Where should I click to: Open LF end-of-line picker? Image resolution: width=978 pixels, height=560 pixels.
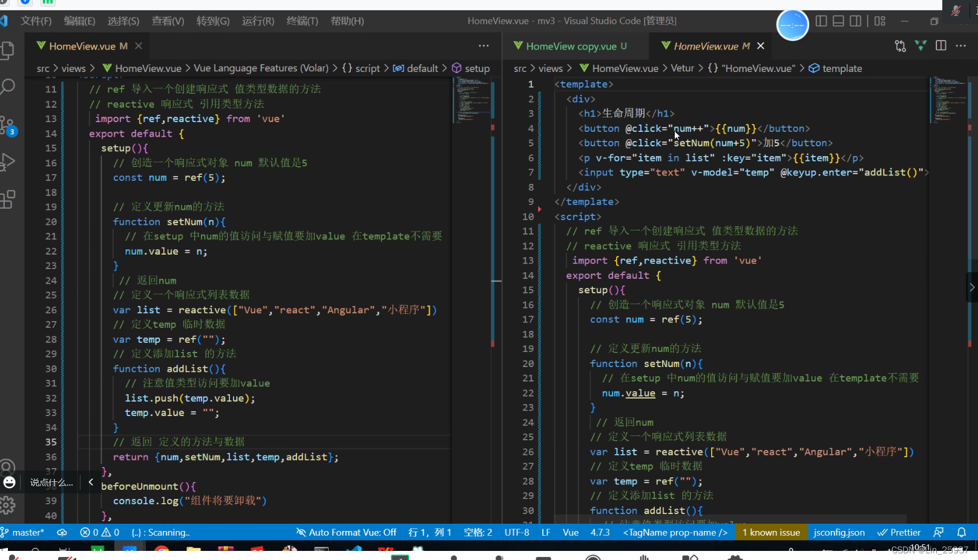click(x=546, y=533)
